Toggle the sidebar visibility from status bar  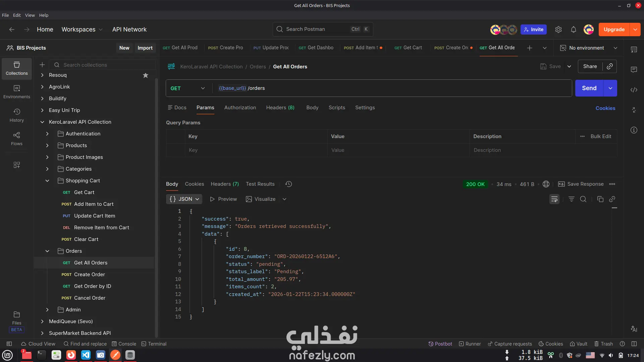(x=9, y=344)
